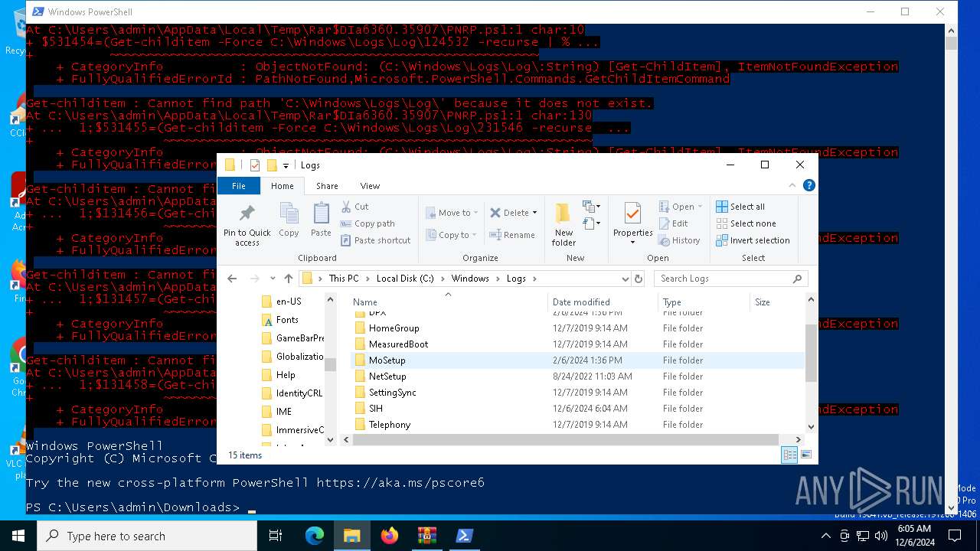Sort by Date modified column header

(x=603, y=302)
